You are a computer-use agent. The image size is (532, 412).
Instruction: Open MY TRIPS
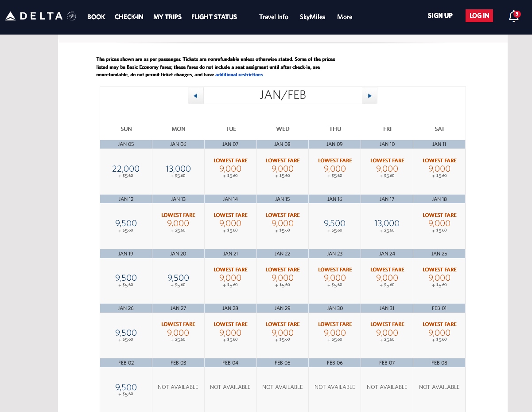[167, 17]
